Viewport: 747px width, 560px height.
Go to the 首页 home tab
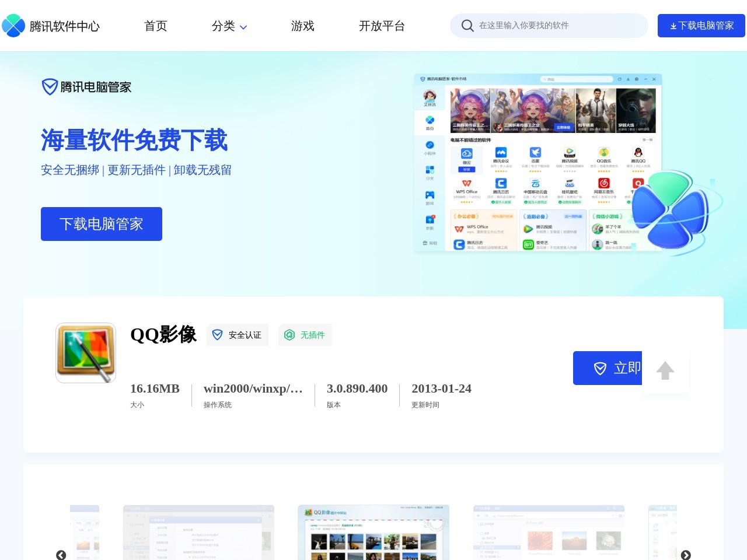coord(156,26)
